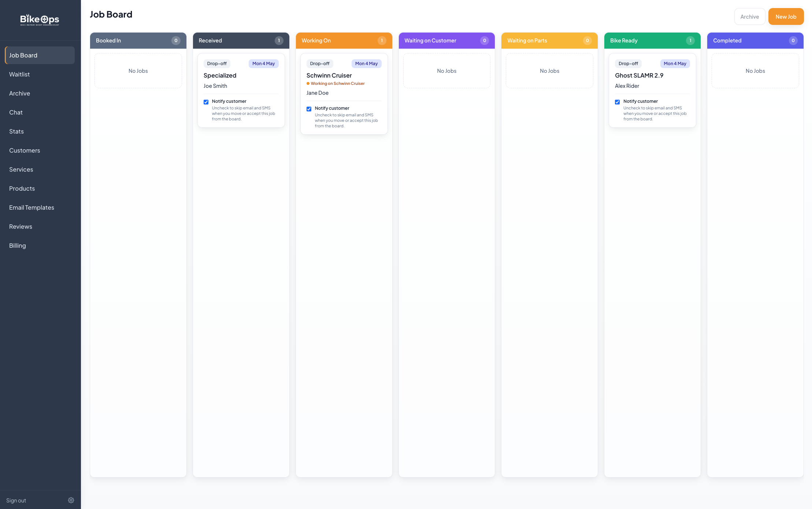
Task: Open Job Board in the sidebar
Action: click(x=40, y=55)
